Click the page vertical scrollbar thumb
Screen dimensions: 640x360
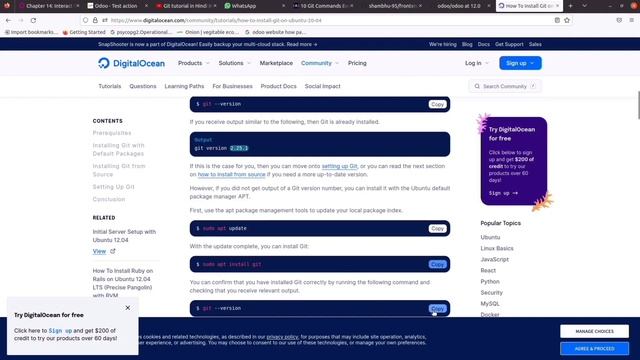pos(638,105)
